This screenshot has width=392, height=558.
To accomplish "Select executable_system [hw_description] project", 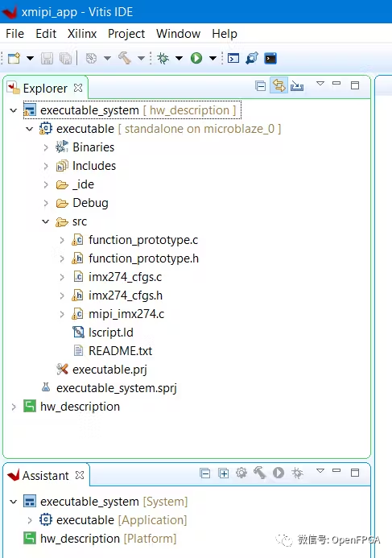I will [x=132, y=110].
